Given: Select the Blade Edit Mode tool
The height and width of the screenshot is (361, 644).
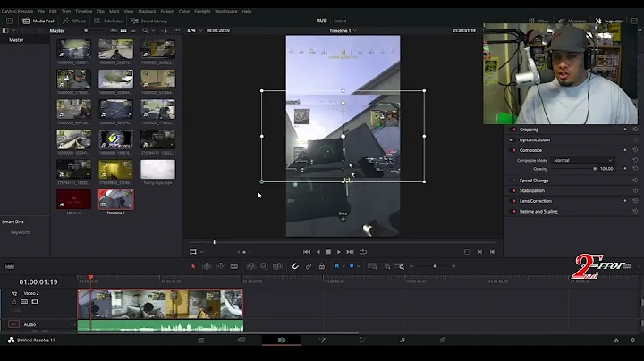Looking at the screenshot, I should click(x=233, y=266).
